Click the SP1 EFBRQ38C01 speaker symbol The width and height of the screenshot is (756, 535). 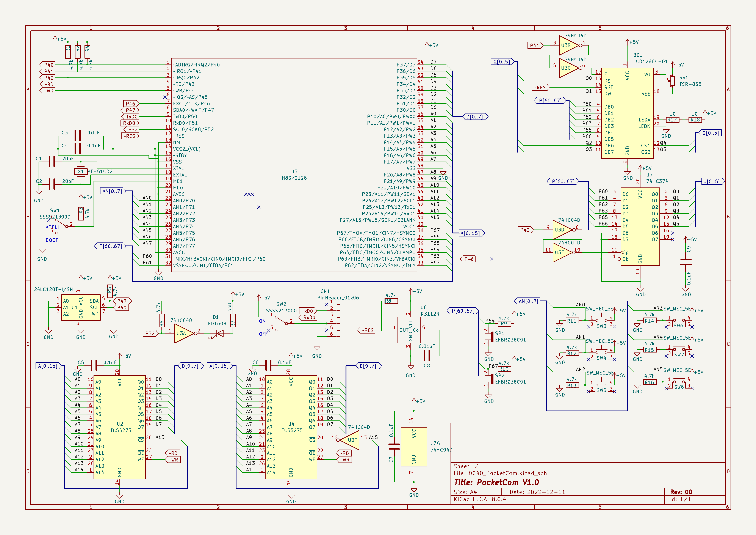click(490, 336)
